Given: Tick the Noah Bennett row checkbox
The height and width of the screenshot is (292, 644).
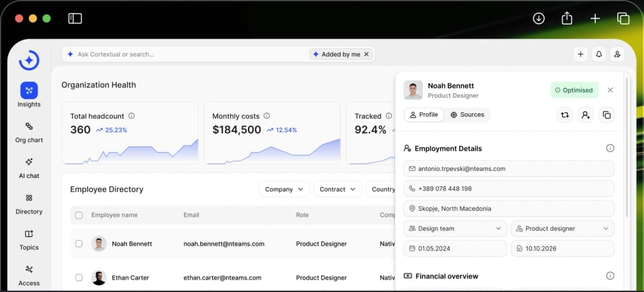Looking at the screenshot, I should [79, 244].
